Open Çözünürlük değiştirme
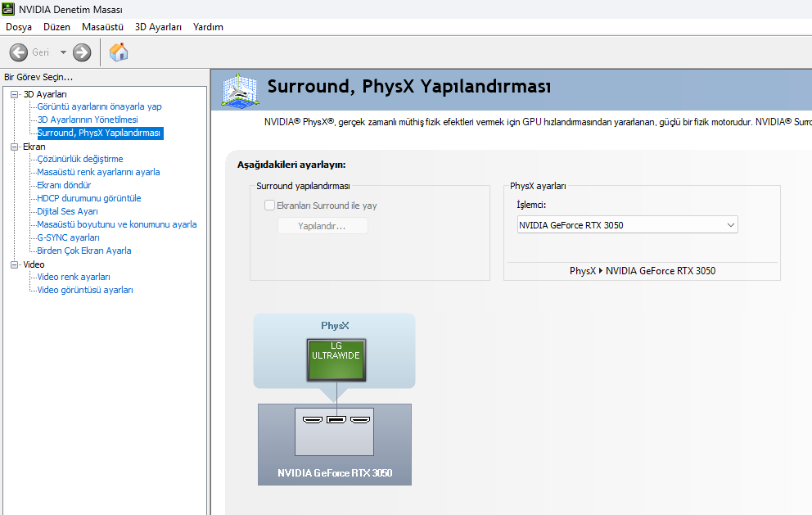The width and height of the screenshot is (812, 515). coord(79,159)
